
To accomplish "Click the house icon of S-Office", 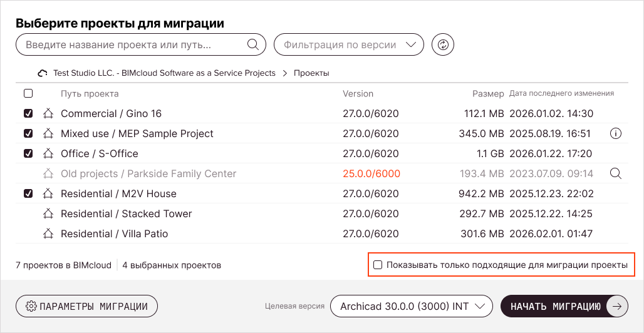I will pos(48,153).
